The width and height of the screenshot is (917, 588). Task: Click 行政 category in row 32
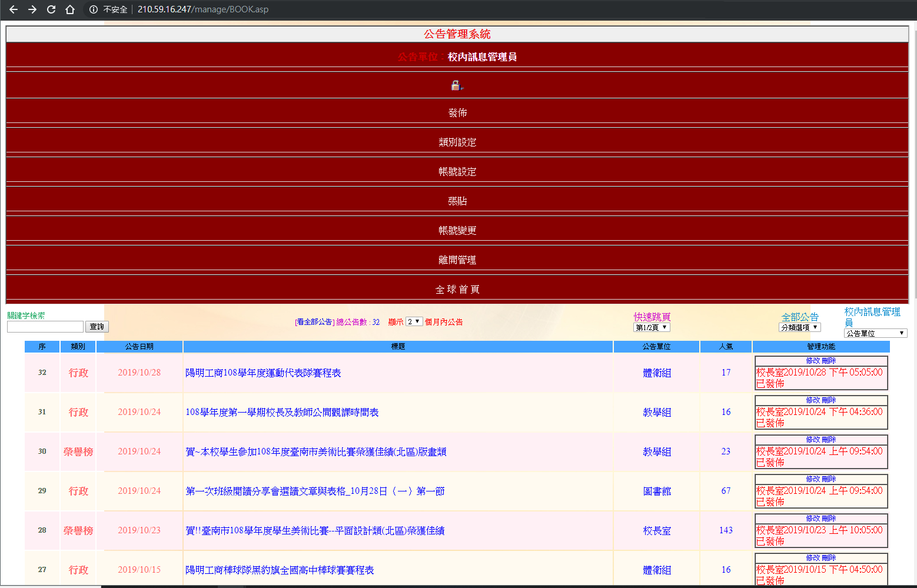click(x=78, y=373)
